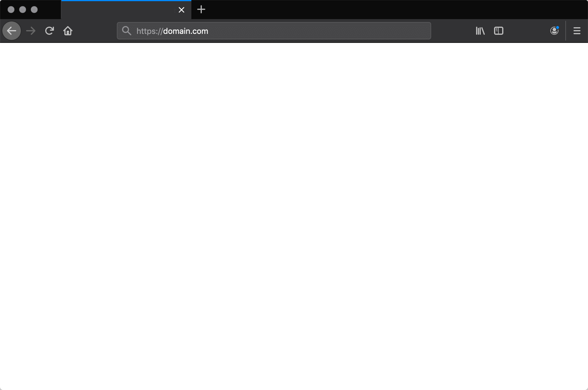Click the back navigation arrow
Viewport: 588px width, 390px height.
coord(12,30)
